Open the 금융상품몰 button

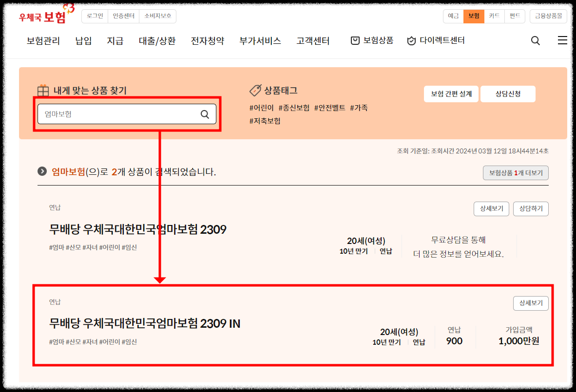tap(548, 16)
